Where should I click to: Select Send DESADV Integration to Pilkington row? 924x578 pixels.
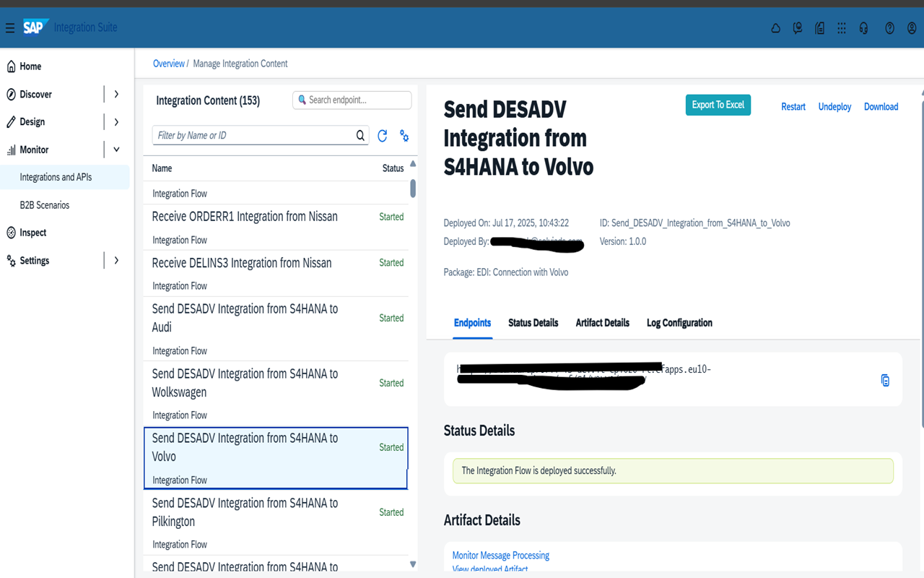point(276,523)
